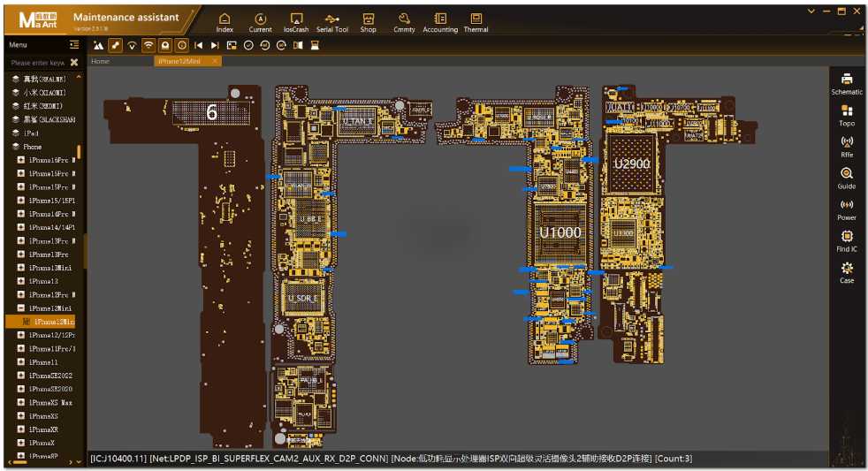Select the 小米(XIAOMI) brand category
The image size is (868, 471).
coord(43,93)
